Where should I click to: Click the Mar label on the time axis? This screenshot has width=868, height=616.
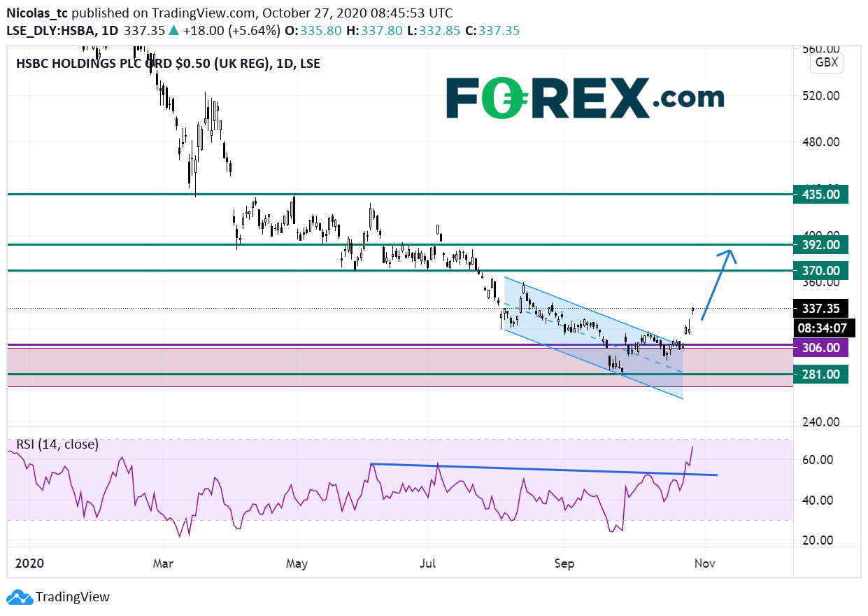[x=164, y=563]
